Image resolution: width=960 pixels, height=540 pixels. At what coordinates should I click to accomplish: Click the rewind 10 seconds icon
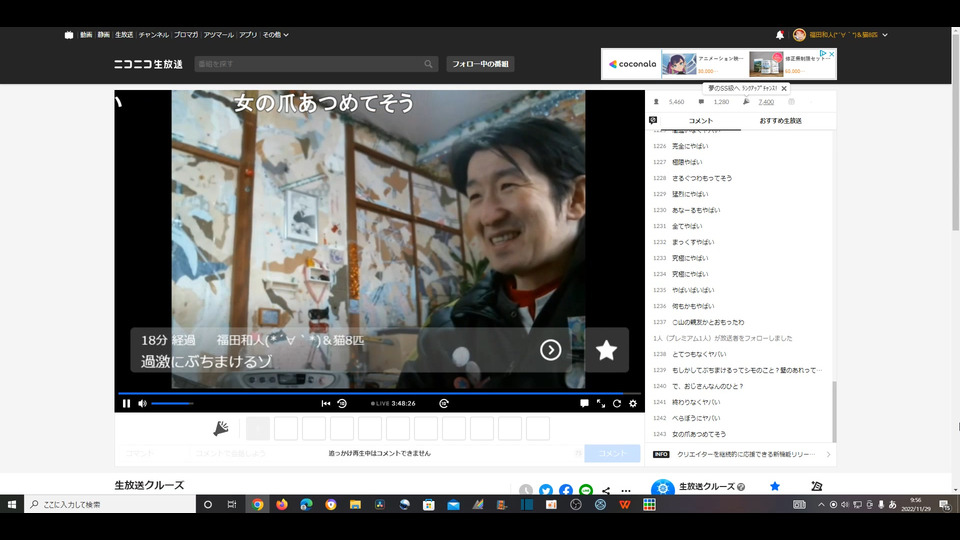pos(342,403)
